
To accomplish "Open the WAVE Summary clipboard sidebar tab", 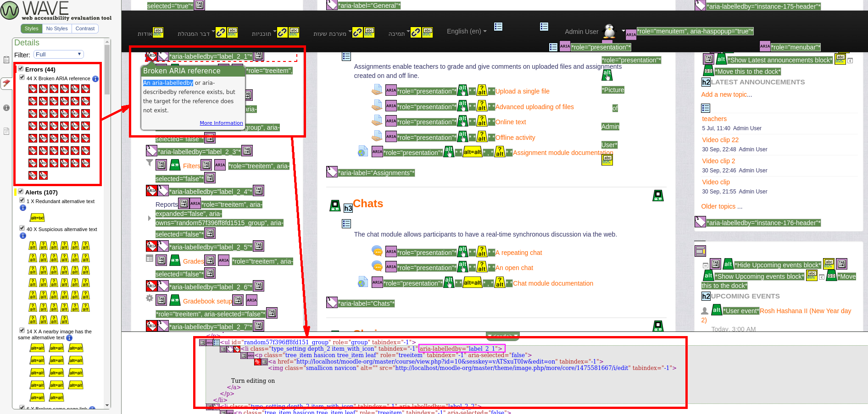I will click(6, 60).
